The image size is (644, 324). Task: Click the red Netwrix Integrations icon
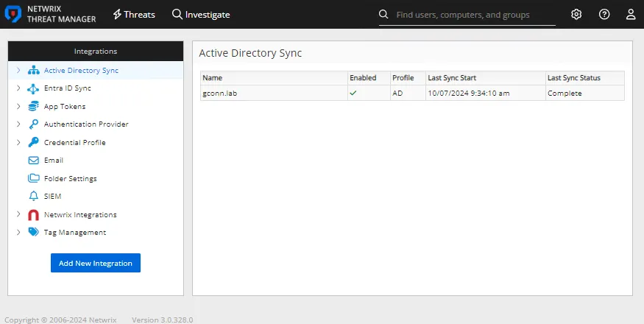click(33, 215)
